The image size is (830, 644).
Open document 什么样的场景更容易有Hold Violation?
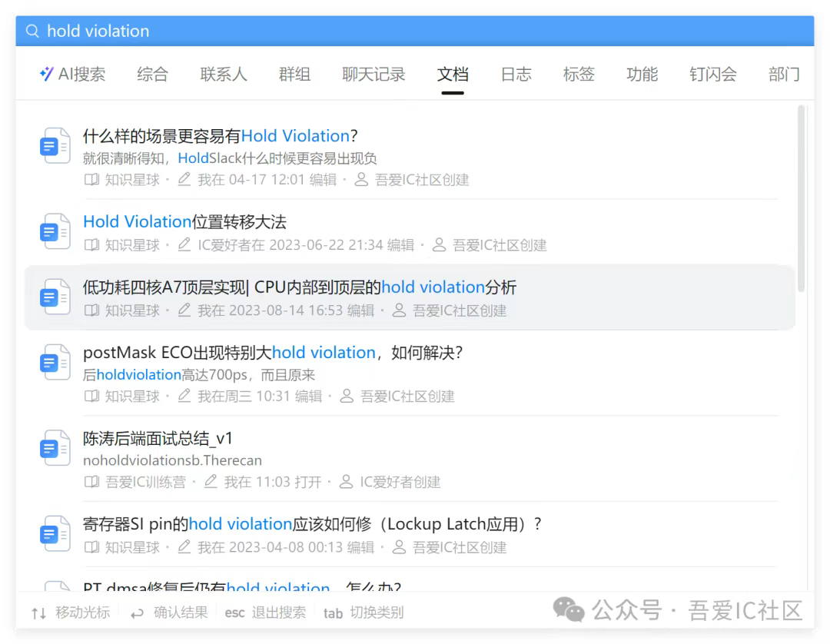pos(221,136)
